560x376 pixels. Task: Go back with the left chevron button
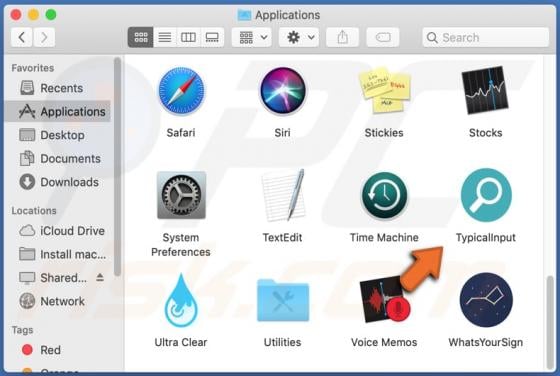(x=22, y=37)
